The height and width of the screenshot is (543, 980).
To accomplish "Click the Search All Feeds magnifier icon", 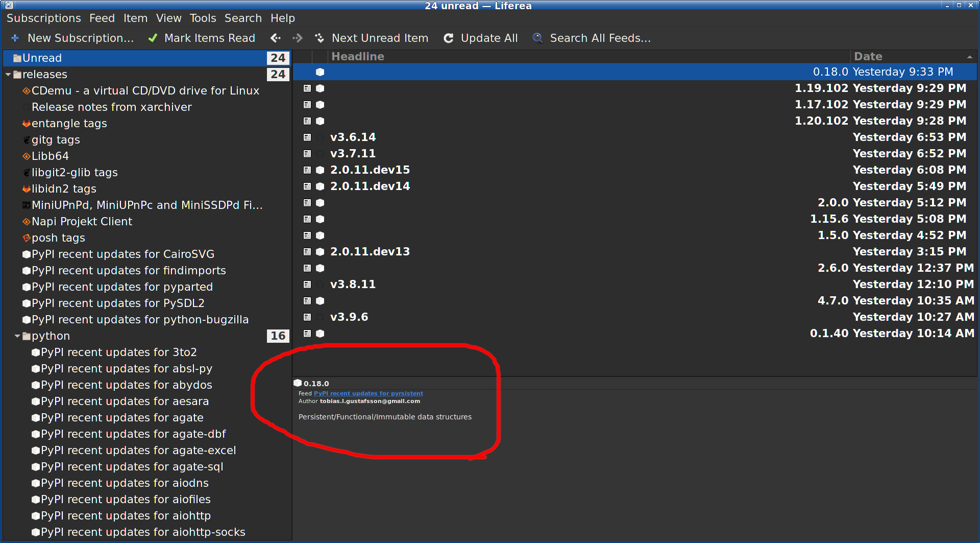I will [537, 38].
